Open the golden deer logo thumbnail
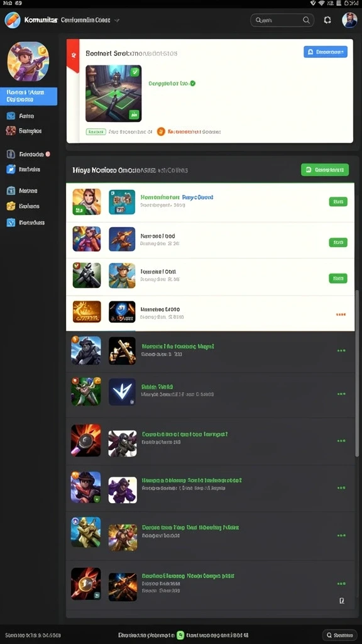The height and width of the screenshot is (644, 362). [x=87, y=312]
